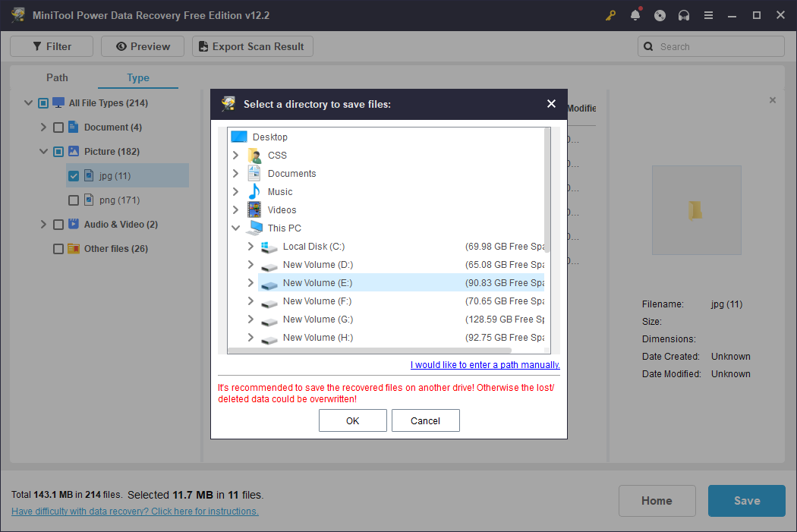Select the New Volume (G:) row

[401, 320]
